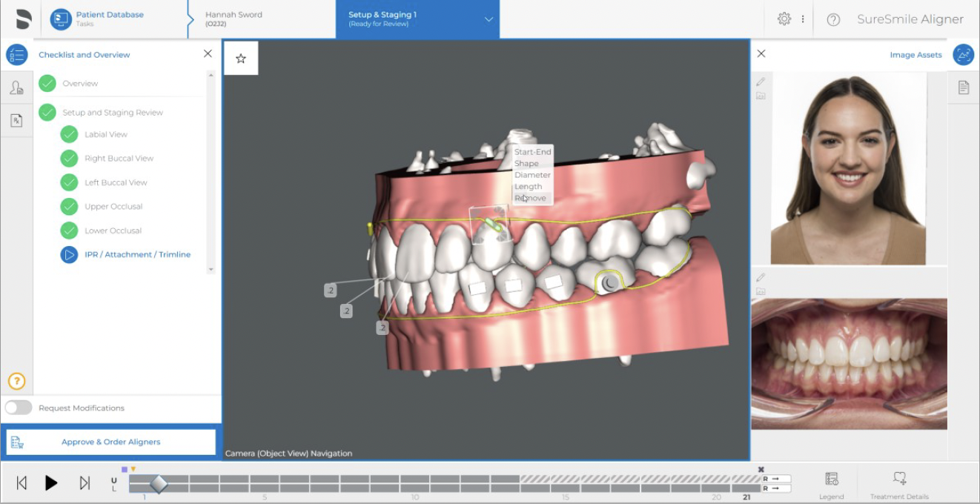The height and width of the screenshot is (504, 980).
Task: Open the Checklist and Overview panel icon
Action: (16, 55)
